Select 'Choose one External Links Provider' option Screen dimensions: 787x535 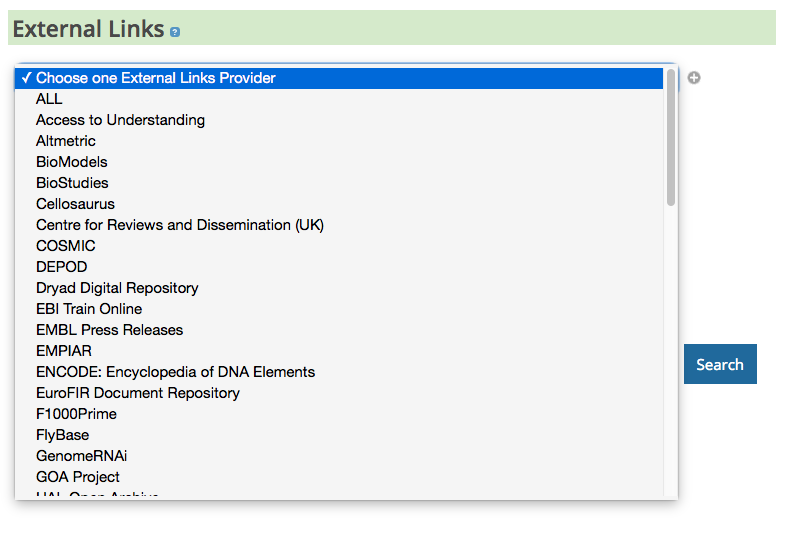pos(339,78)
